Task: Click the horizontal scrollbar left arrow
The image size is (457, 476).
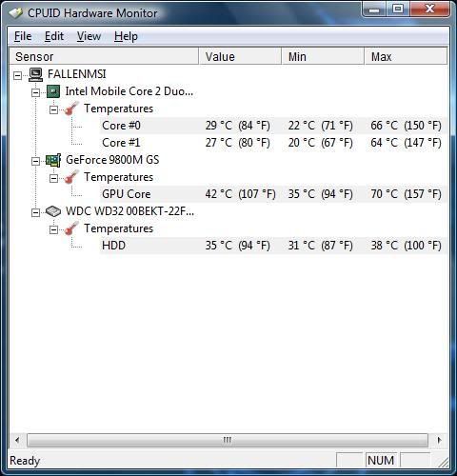Action: coord(17,440)
